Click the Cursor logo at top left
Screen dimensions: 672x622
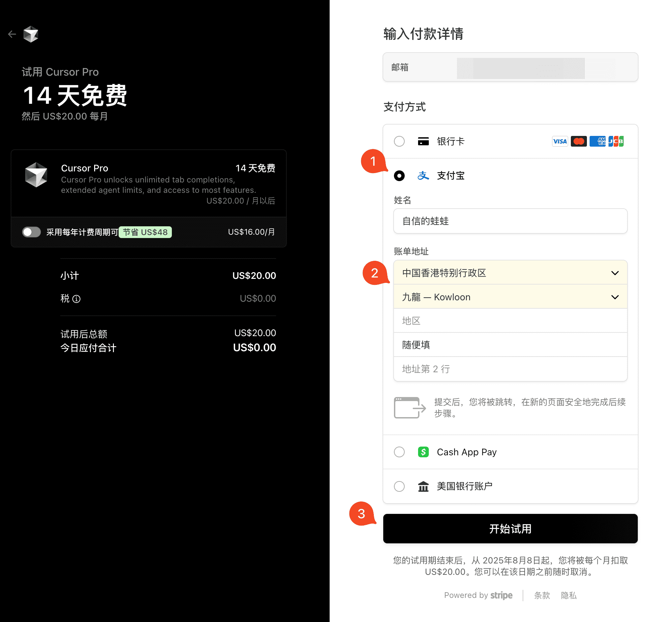31,34
